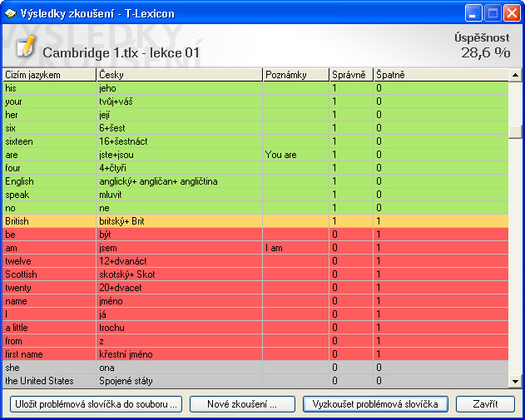
Task: Click the 'I am' note cell
Action: 296,248
